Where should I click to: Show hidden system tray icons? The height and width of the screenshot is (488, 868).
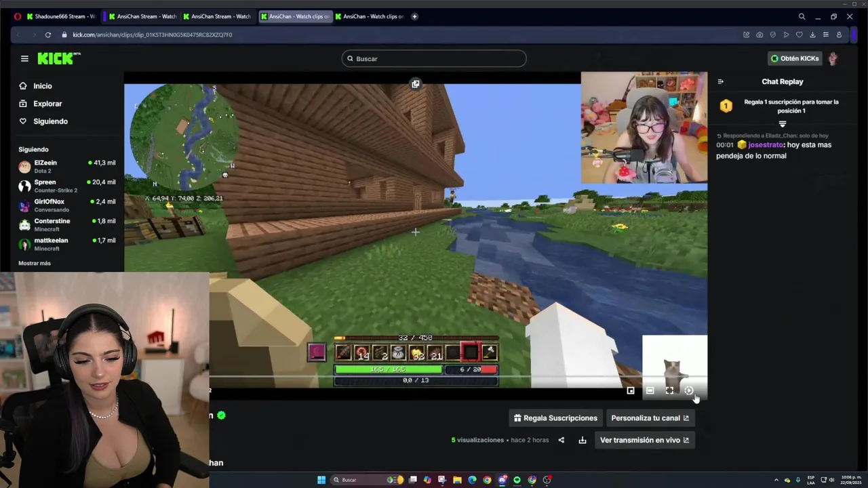(778, 480)
